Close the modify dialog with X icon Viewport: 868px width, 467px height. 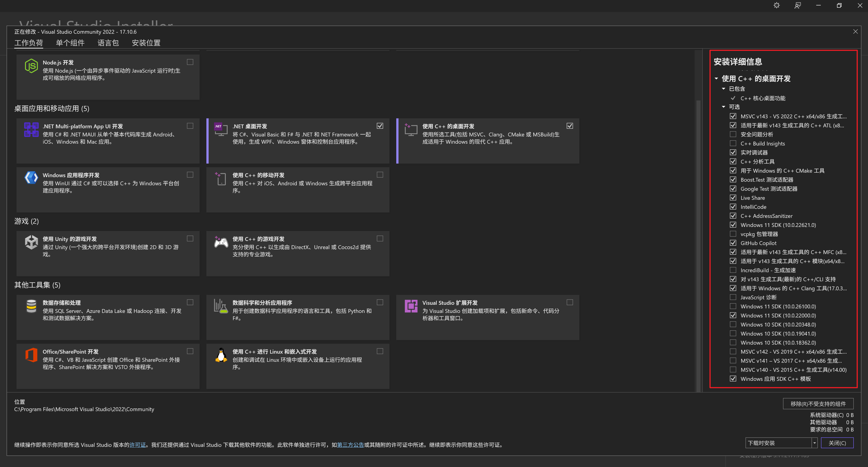pyautogui.click(x=855, y=31)
